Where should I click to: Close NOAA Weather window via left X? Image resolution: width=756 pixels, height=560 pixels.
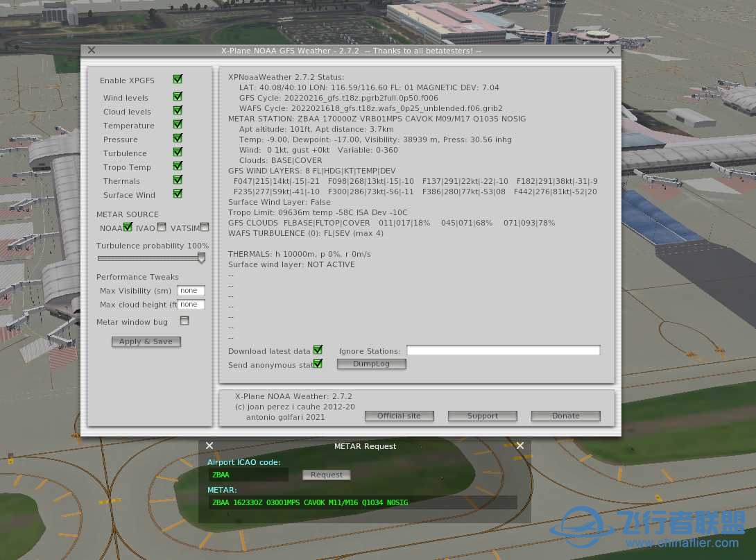pyautogui.click(x=92, y=50)
